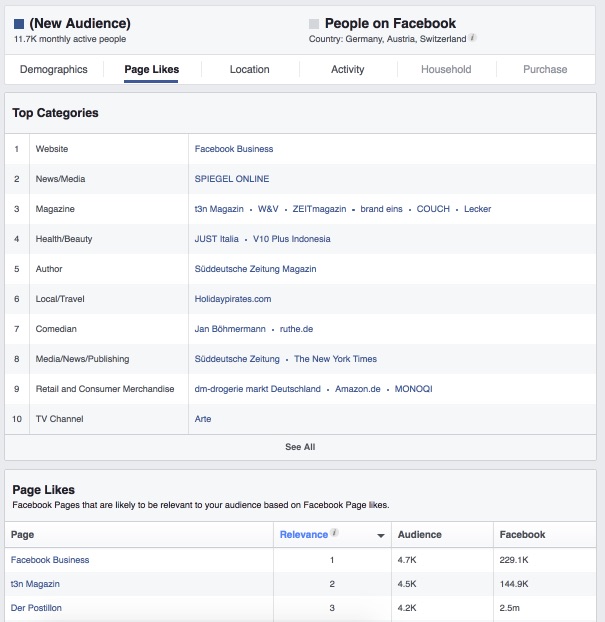This screenshot has height=622, width=605.
Task: Click the (New Audience) title
Action: [x=80, y=23]
